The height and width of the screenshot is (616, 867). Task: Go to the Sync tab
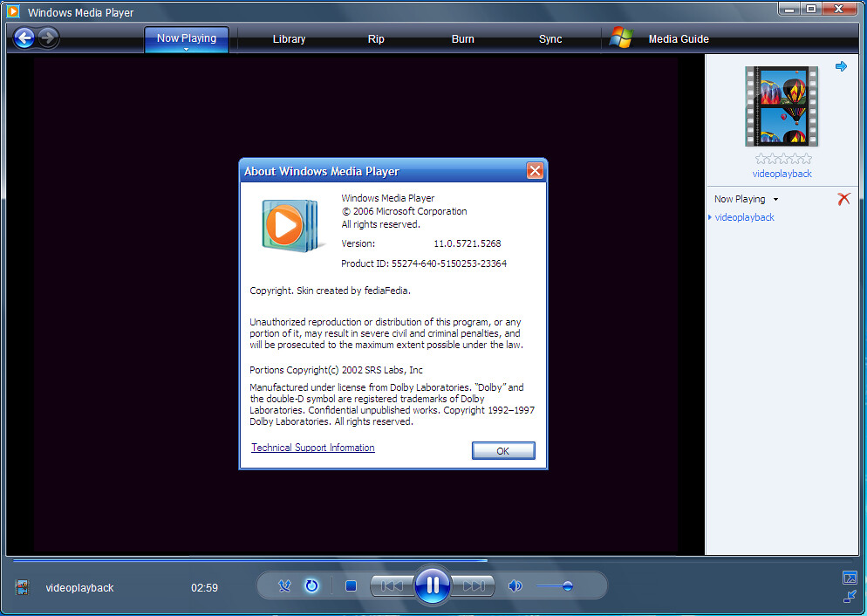550,39
